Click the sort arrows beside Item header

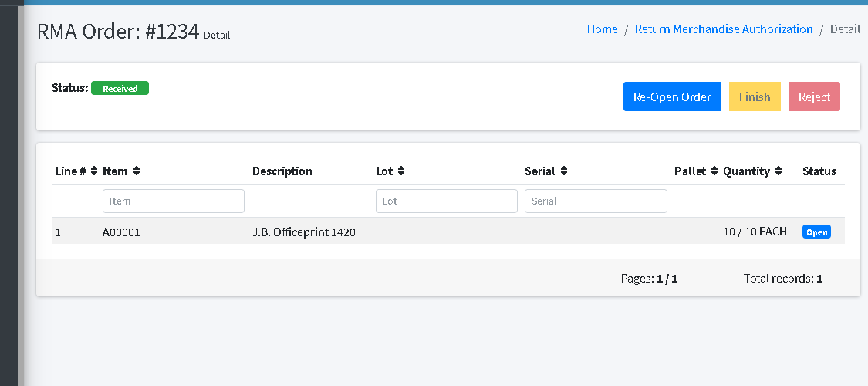pyautogui.click(x=137, y=171)
